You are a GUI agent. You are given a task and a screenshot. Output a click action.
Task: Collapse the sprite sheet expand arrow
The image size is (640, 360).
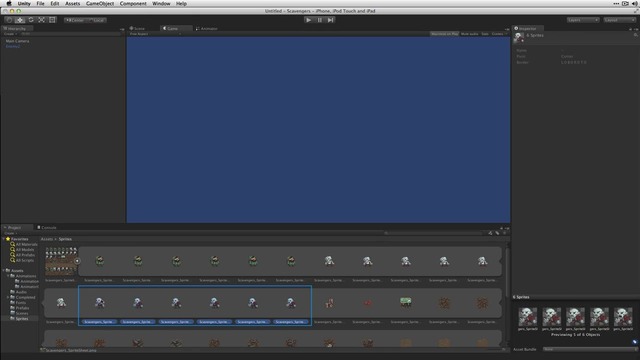click(77, 261)
